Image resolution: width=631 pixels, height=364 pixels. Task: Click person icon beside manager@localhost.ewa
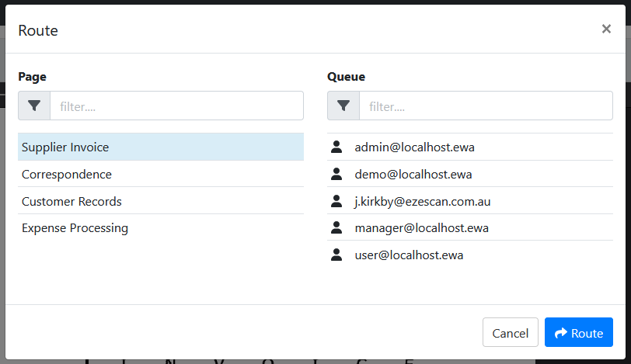[x=336, y=228]
